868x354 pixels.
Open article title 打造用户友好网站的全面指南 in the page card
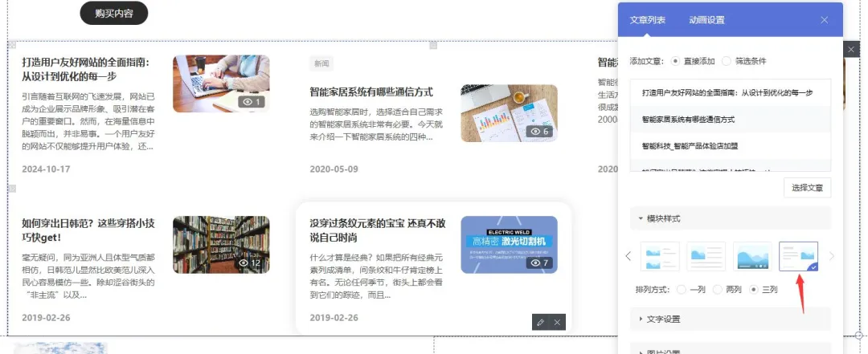[x=86, y=69]
